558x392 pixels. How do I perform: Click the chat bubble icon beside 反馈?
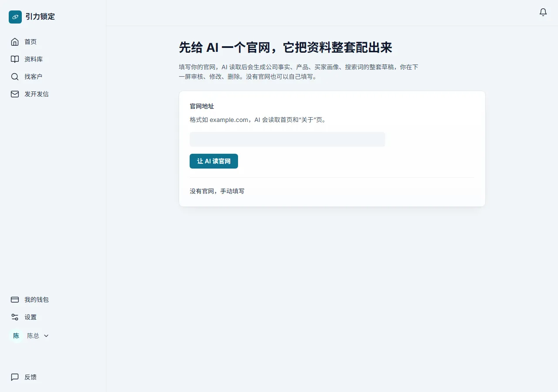pyautogui.click(x=15, y=377)
